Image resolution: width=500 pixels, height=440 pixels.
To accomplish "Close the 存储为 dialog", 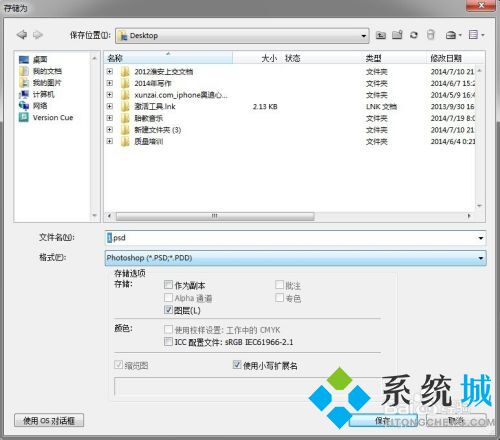I will coord(481,5).
